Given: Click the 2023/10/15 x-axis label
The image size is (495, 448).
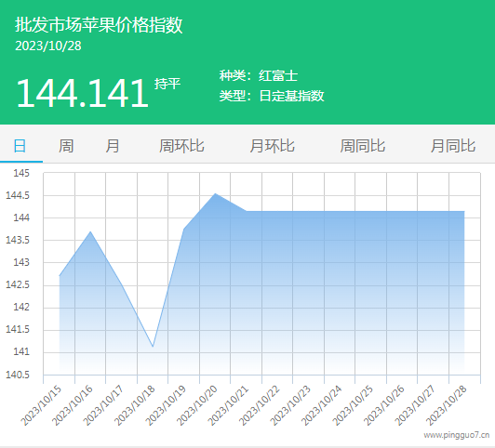Looking at the screenshot, I should (x=41, y=405).
